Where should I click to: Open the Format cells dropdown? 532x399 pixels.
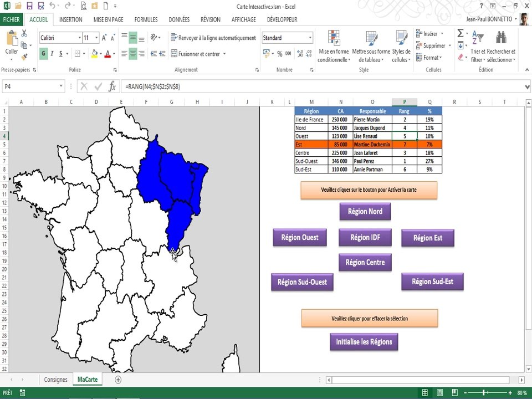pyautogui.click(x=429, y=58)
